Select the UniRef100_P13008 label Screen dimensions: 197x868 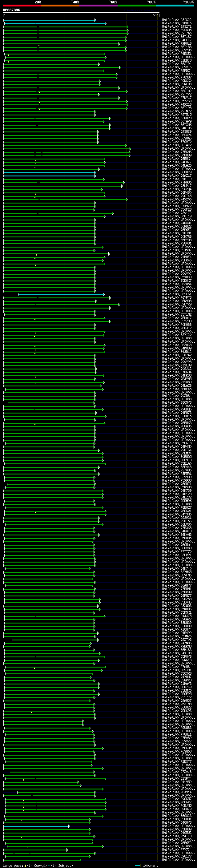pos(177,382)
